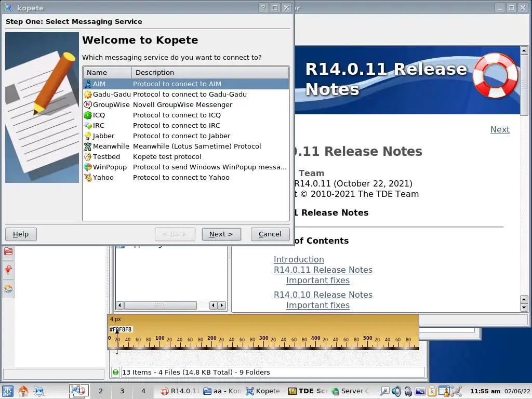The width and height of the screenshot is (532, 399).
Task: Select the AIM protocol row
Action: tap(186, 84)
